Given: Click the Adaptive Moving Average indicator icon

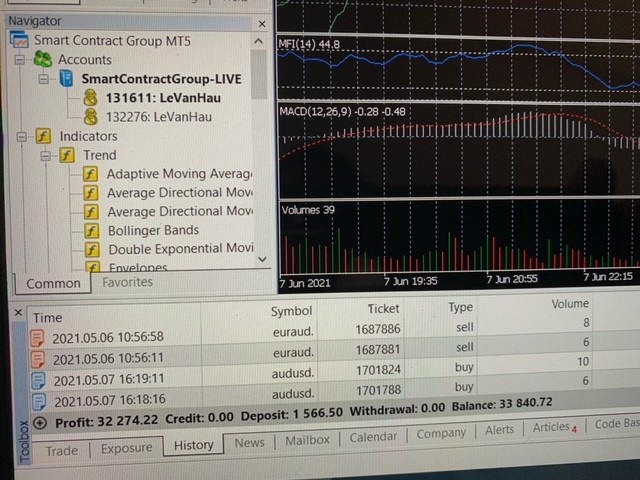Looking at the screenshot, I should tap(90, 174).
